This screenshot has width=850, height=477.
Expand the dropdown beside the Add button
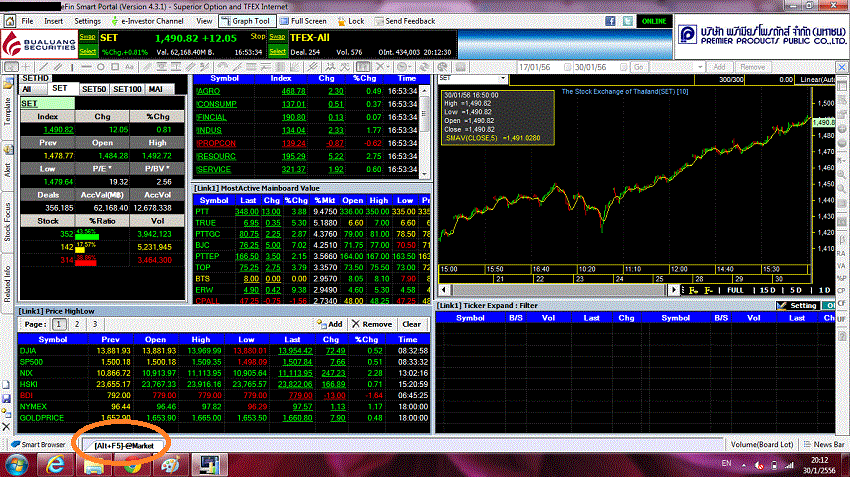(700, 67)
